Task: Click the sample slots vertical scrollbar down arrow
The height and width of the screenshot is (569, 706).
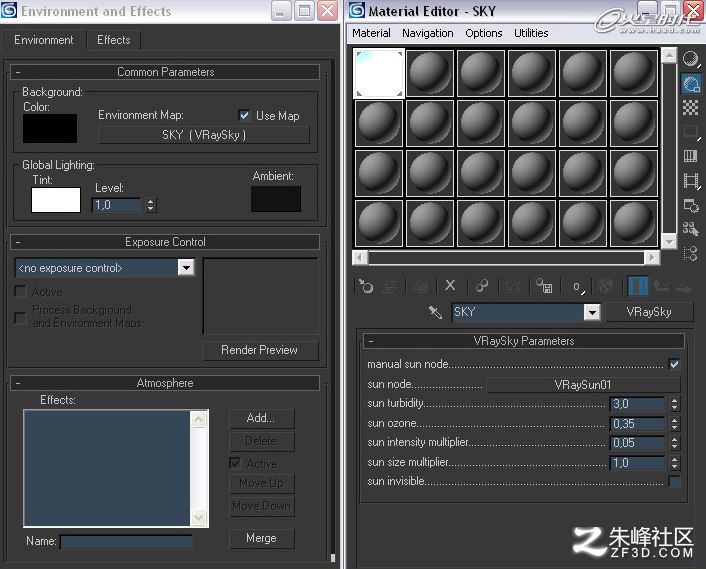Action: pos(669,242)
